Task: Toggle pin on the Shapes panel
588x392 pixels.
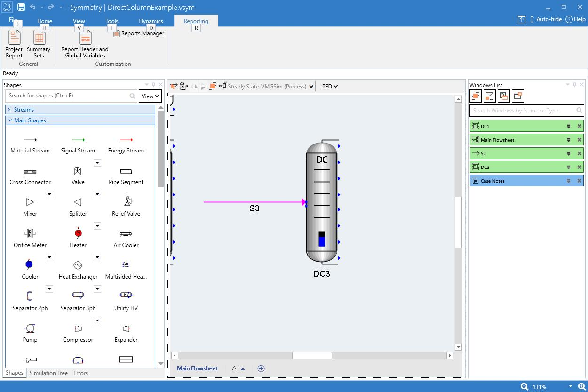Action: (153, 85)
